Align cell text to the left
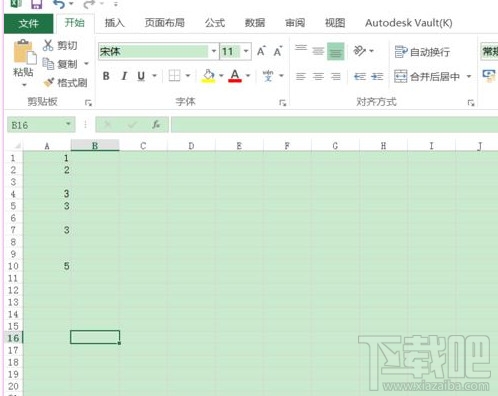 click(x=301, y=77)
